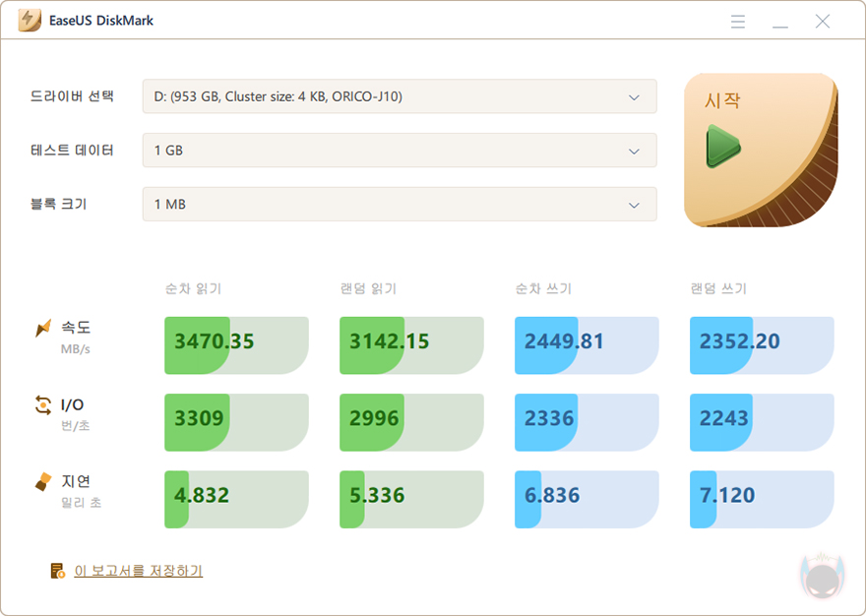Select the 순차 읽기 column header
This screenshot has height=616, width=866.
(x=193, y=288)
